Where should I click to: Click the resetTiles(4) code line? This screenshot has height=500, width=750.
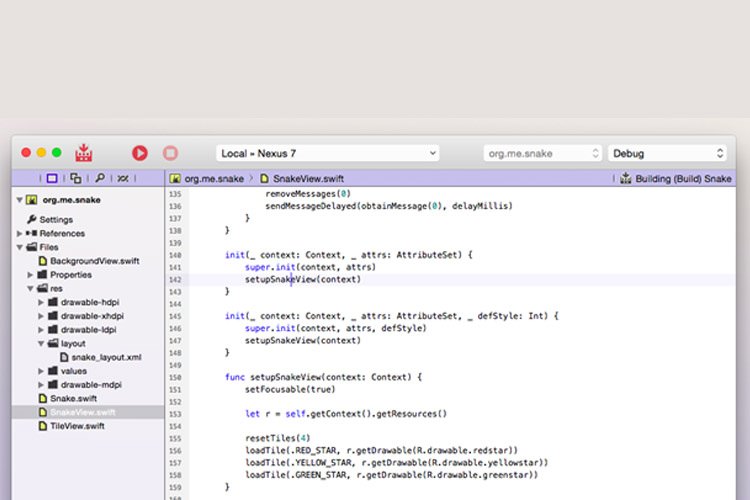[x=277, y=438]
